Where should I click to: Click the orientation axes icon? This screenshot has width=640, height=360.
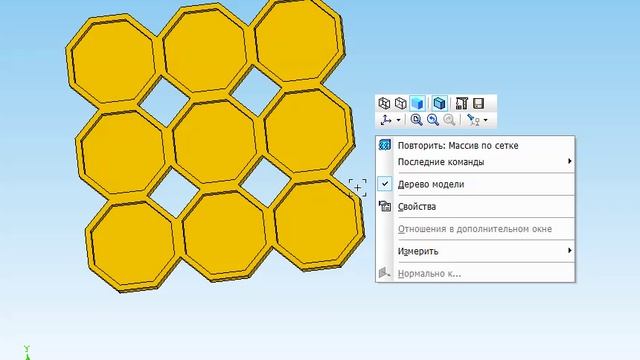[x=385, y=120]
